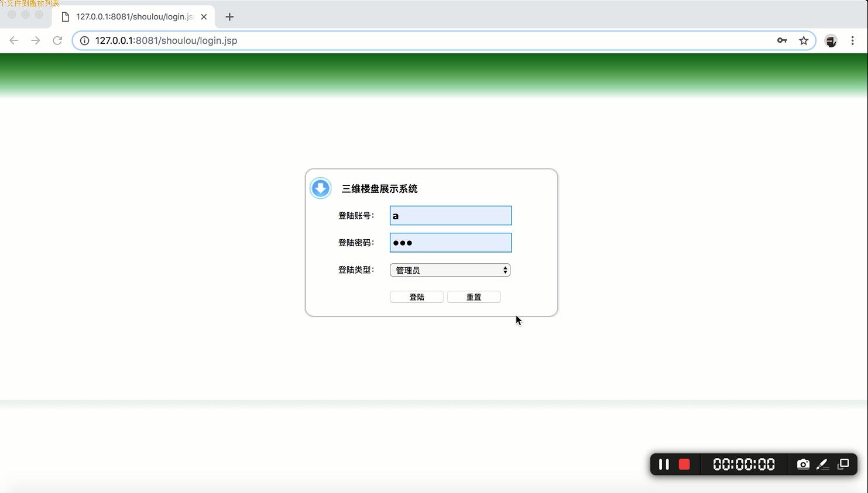
Task: Select the 127.0.0.1:8081/shoulou/login.jsp tab
Action: [x=133, y=17]
